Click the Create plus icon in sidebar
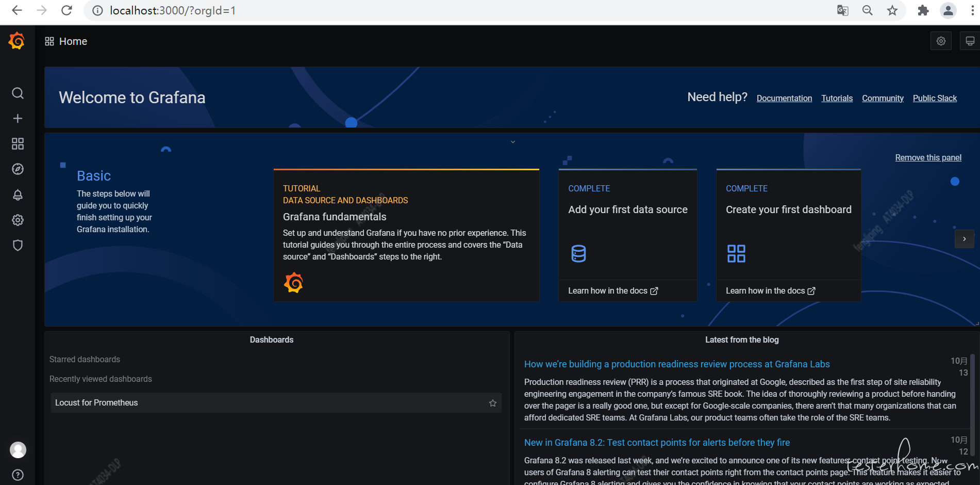This screenshot has height=485, width=980. (18, 119)
